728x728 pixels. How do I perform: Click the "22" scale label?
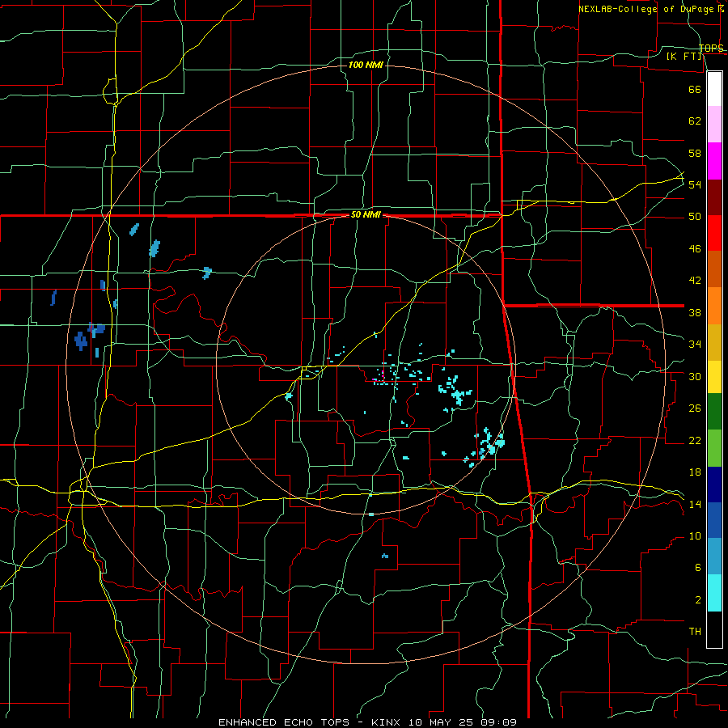pos(695,440)
